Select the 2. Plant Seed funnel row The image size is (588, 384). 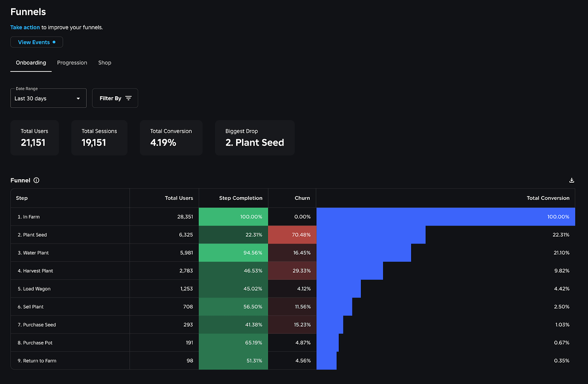coord(70,235)
